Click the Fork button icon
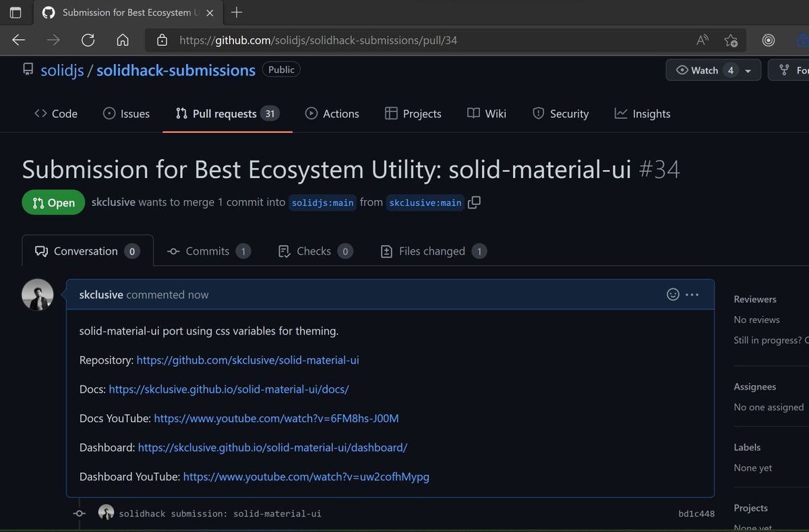 point(784,70)
